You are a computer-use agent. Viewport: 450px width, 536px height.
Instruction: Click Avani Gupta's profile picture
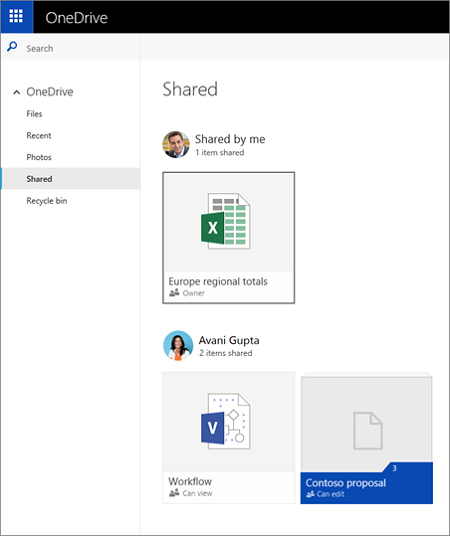(178, 346)
